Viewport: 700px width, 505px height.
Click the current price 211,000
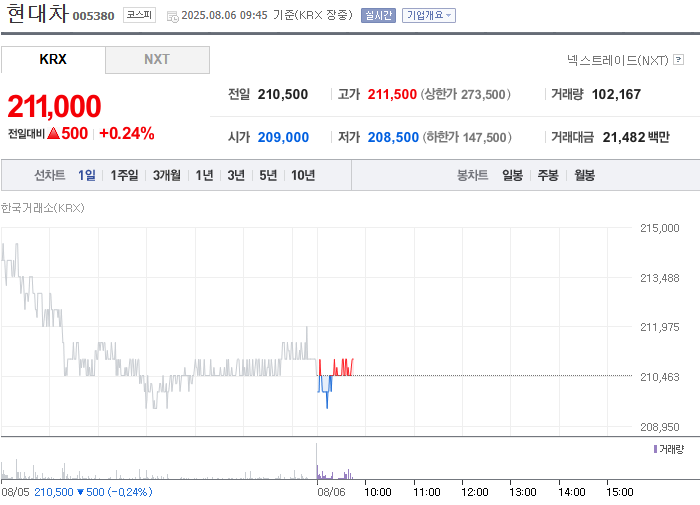click(x=54, y=106)
